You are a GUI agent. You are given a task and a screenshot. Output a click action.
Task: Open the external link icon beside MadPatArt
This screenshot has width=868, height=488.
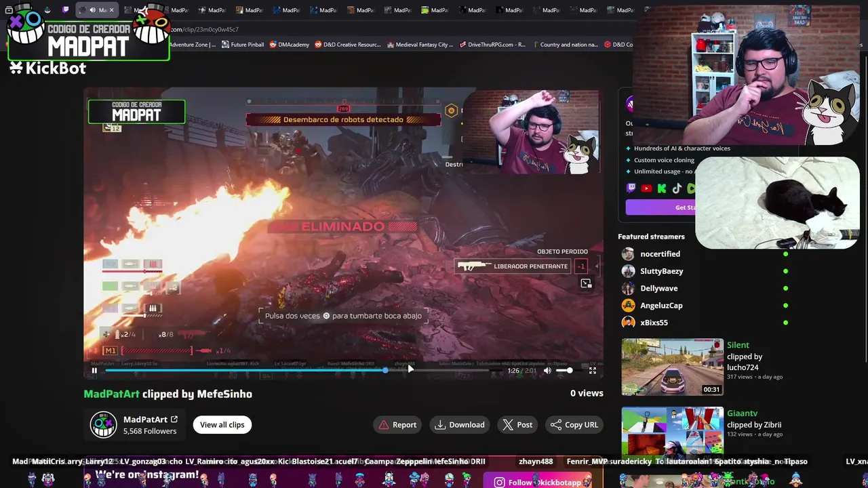174,420
